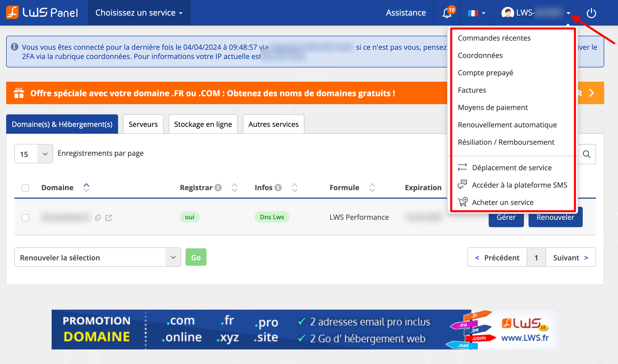Click the orange special offer banner text
618x364 pixels.
[213, 93]
